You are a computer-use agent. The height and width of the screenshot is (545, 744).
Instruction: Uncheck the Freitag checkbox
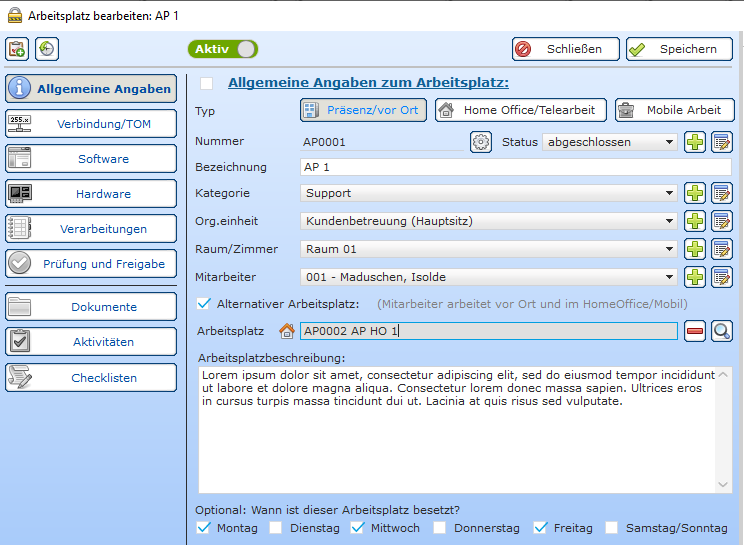[540, 527]
